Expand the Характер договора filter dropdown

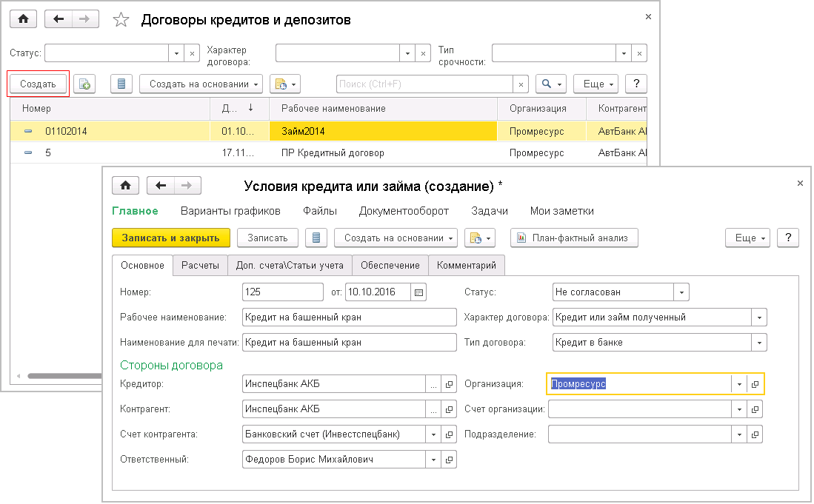pyautogui.click(x=407, y=53)
